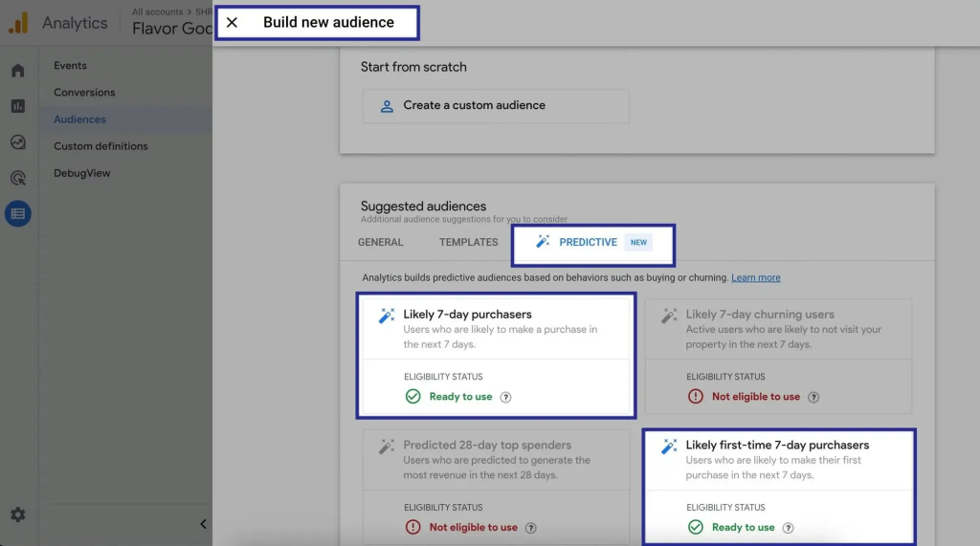The width and height of the screenshot is (980, 546).
Task: Click green check icon on 7-day purchasers
Action: click(x=413, y=397)
